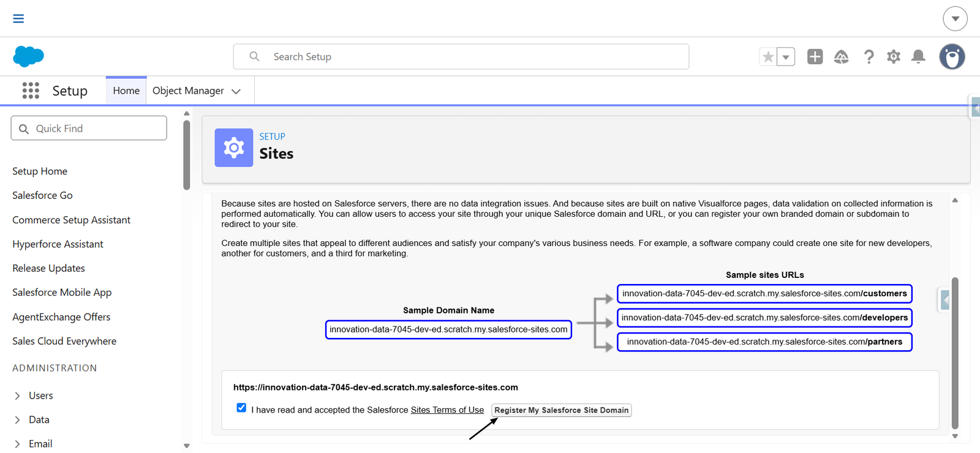Viewport: 980px width, 453px height.
Task: Open the notifications bell
Action: (918, 57)
